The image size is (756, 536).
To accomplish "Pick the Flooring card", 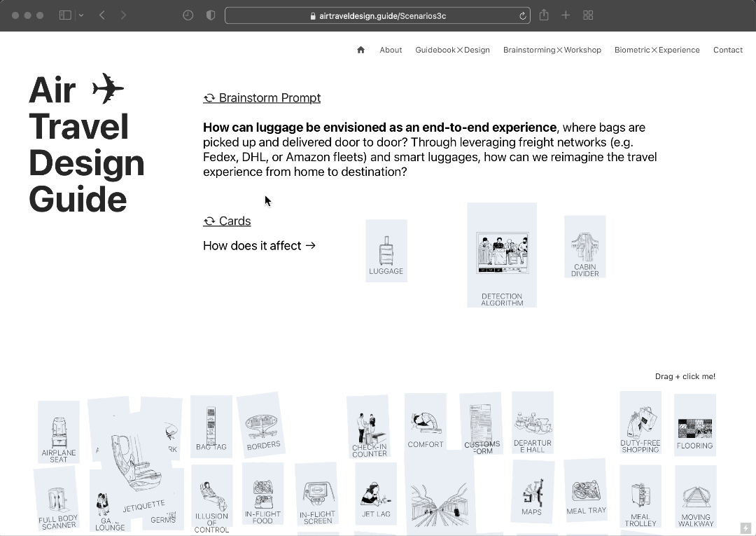I will 695,425.
